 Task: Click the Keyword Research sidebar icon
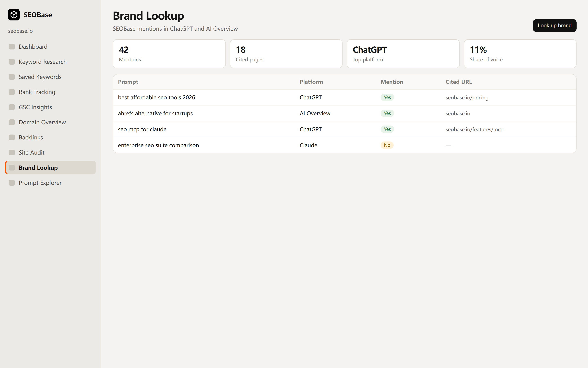12,62
